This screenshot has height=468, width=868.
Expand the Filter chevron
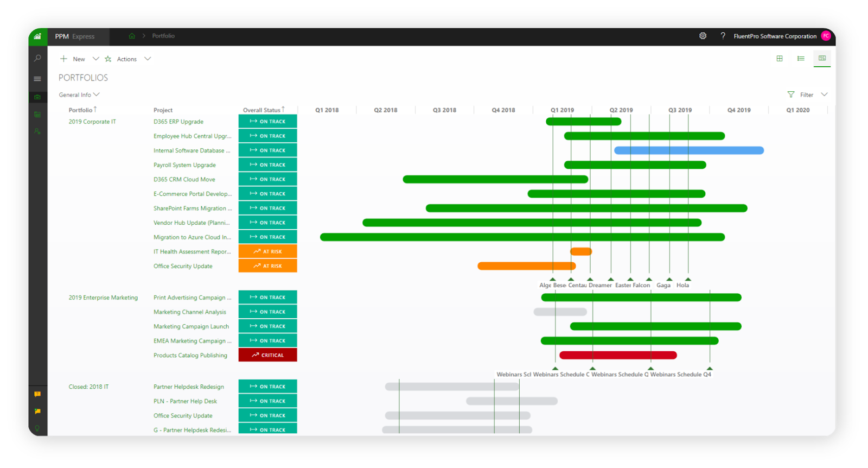(x=824, y=94)
